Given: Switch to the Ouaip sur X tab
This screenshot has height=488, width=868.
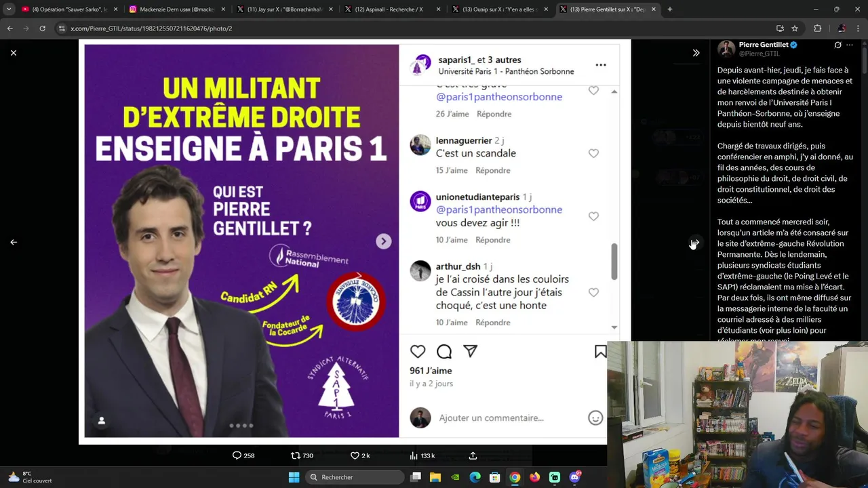Looking at the screenshot, I should click(500, 9).
